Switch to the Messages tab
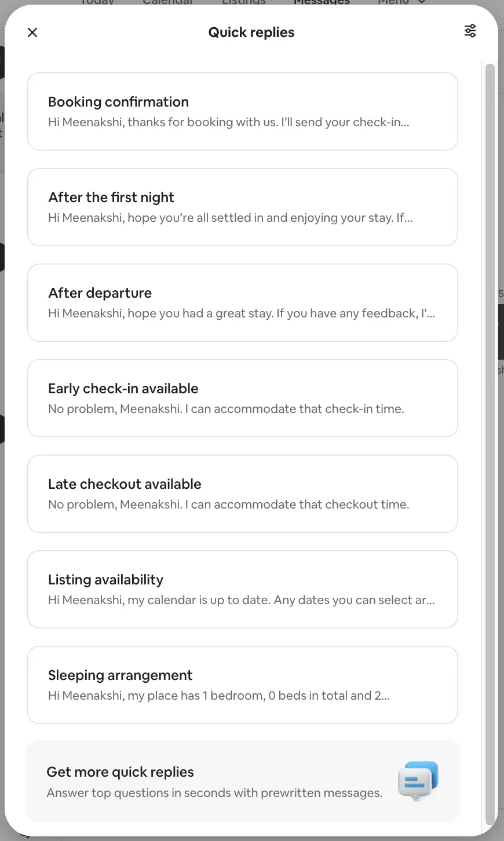Image resolution: width=504 pixels, height=841 pixels. (x=322, y=2)
